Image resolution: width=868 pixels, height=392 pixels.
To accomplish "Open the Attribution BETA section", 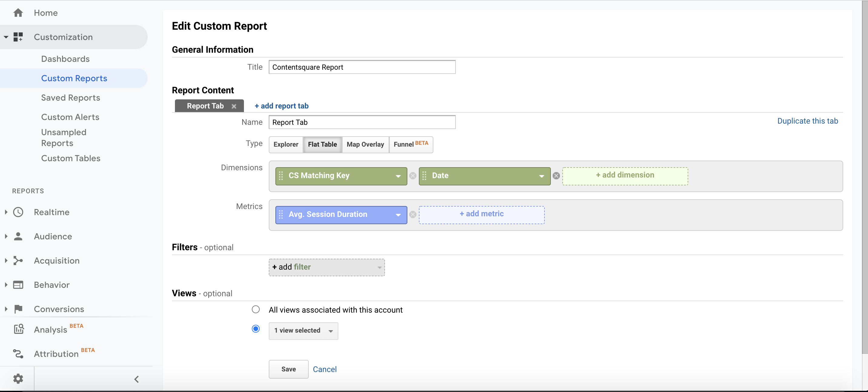I will click(64, 354).
